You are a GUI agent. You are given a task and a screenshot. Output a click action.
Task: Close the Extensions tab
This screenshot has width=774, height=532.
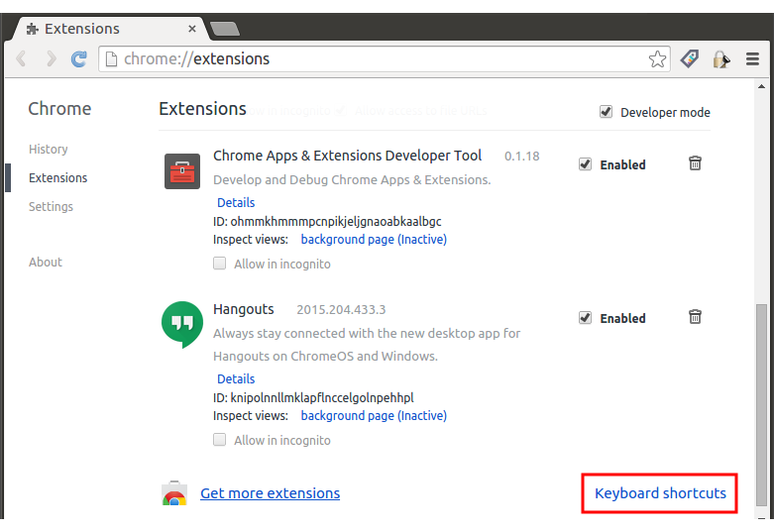192,29
